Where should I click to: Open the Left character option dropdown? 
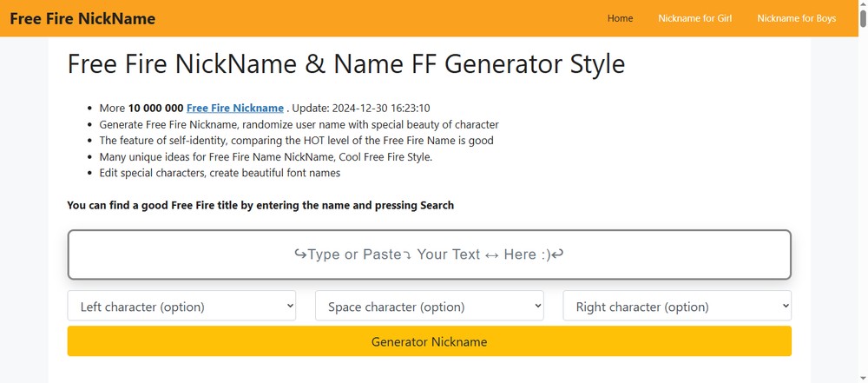pos(181,306)
